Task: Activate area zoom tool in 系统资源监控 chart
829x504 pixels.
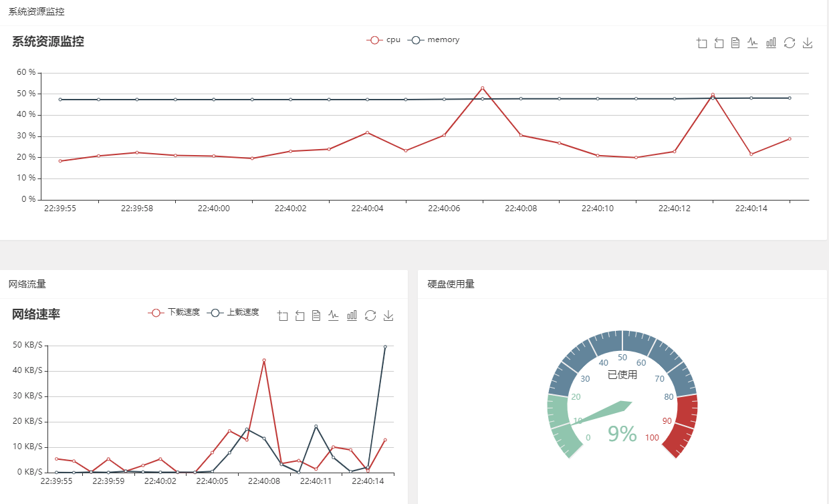Action: [701, 43]
